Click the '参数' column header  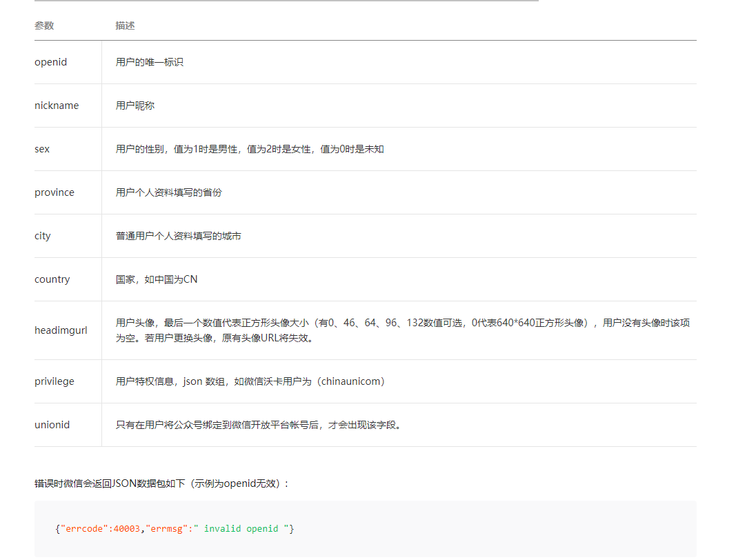click(44, 26)
